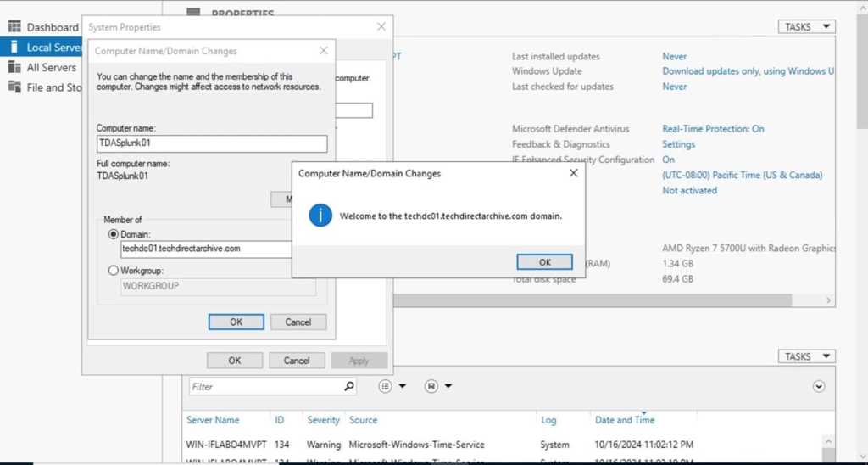Select the Workgroup radio button
Screen dimensions: 868x465
[x=114, y=271]
